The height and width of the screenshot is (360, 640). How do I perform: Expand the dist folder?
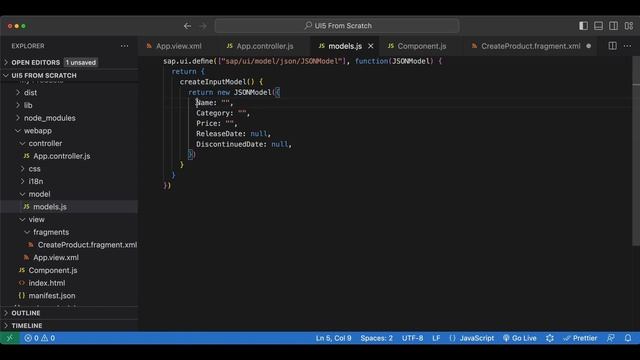30,93
